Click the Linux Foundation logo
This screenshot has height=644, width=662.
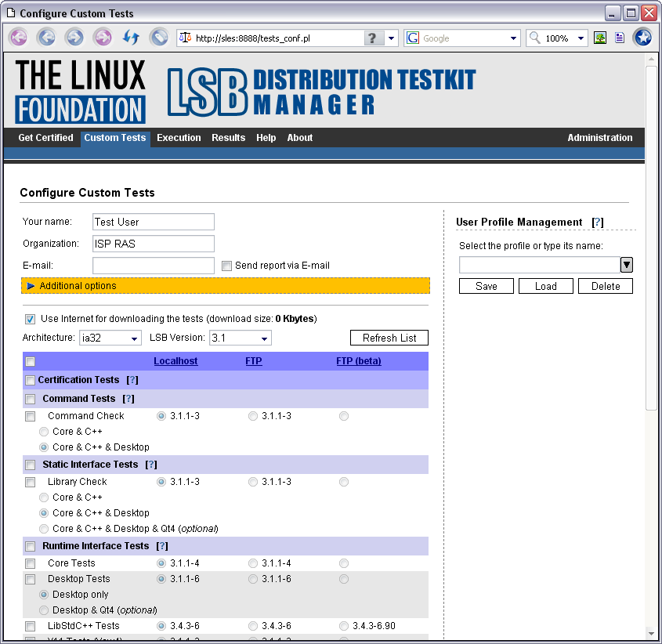coord(80,91)
